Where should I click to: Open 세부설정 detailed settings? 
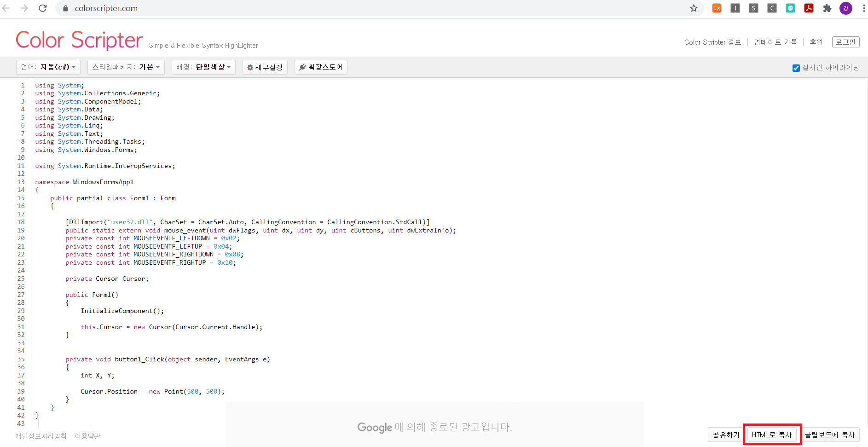coord(265,67)
